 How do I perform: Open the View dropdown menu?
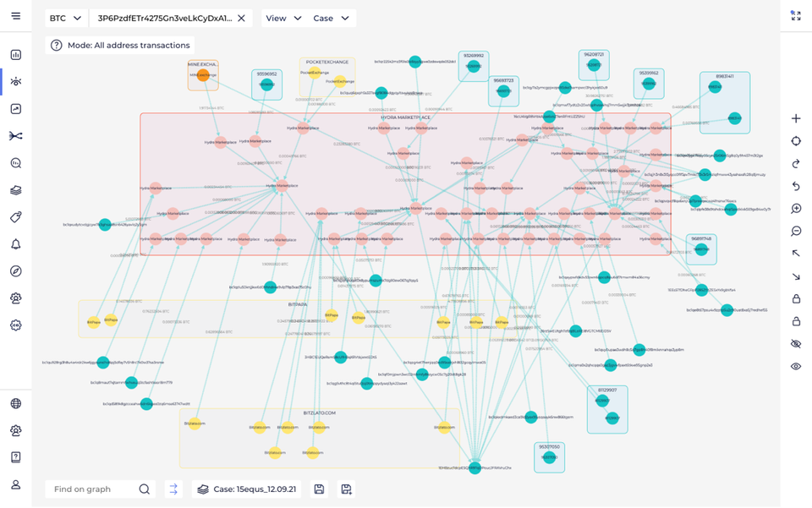tap(283, 18)
